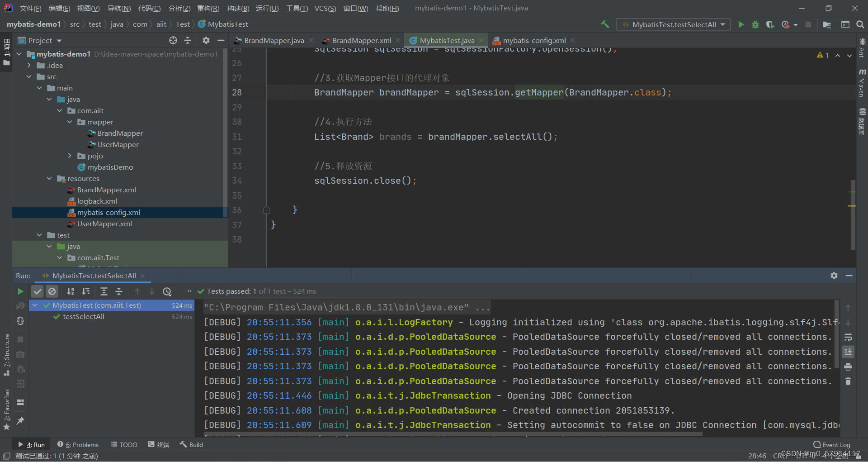
Task: Click Scroll to end console icon
Action: pos(848,352)
